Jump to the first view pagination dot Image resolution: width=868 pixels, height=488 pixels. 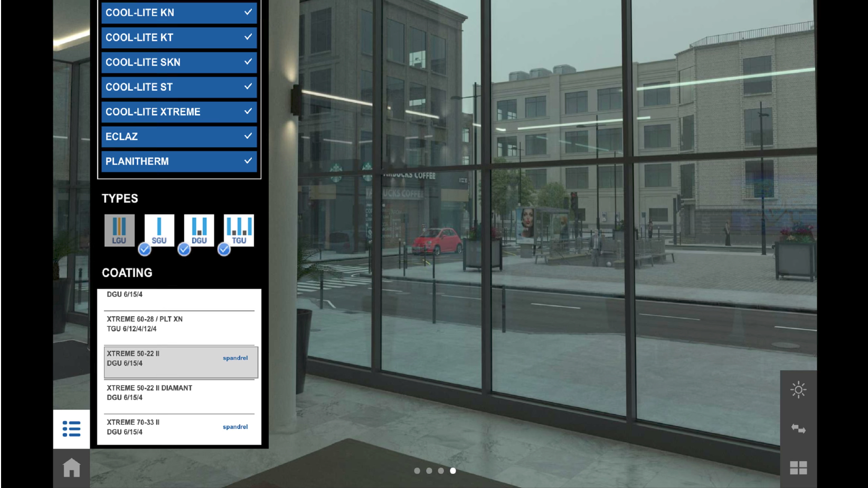[417, 471]
